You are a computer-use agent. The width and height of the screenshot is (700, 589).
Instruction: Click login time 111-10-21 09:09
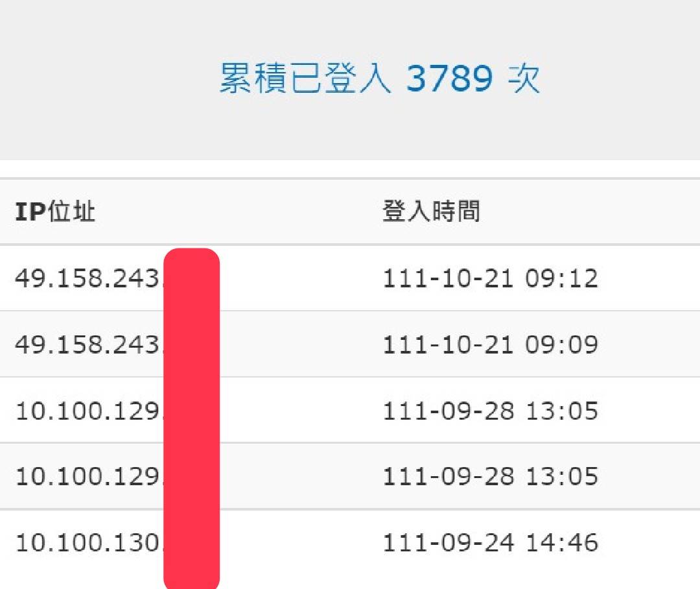click(490, 344)
